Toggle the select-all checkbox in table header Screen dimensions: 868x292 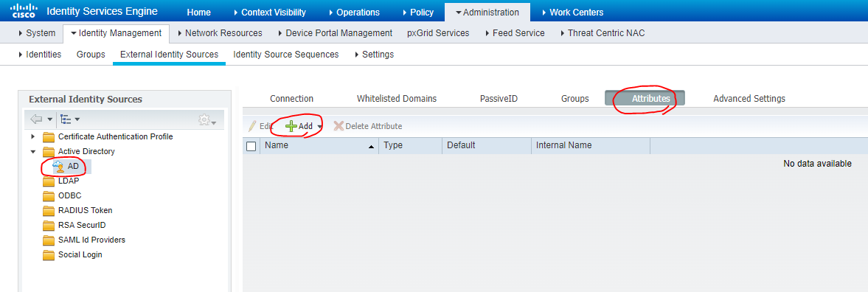click(251, 146)
